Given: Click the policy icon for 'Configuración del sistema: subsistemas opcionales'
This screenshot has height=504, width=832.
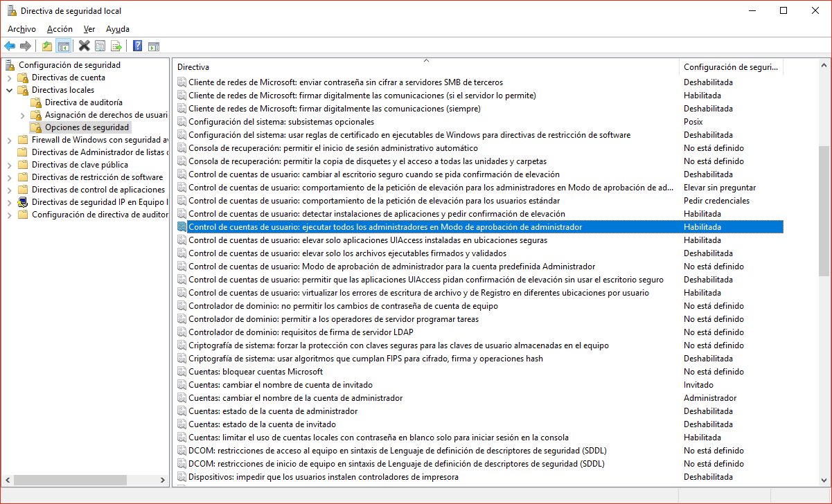Looking at the screenshot, I should click(182, 122).
